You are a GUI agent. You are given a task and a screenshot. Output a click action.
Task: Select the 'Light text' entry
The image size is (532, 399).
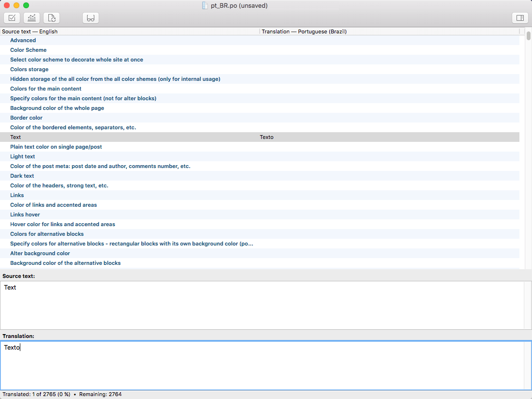(x=23, y=156)
